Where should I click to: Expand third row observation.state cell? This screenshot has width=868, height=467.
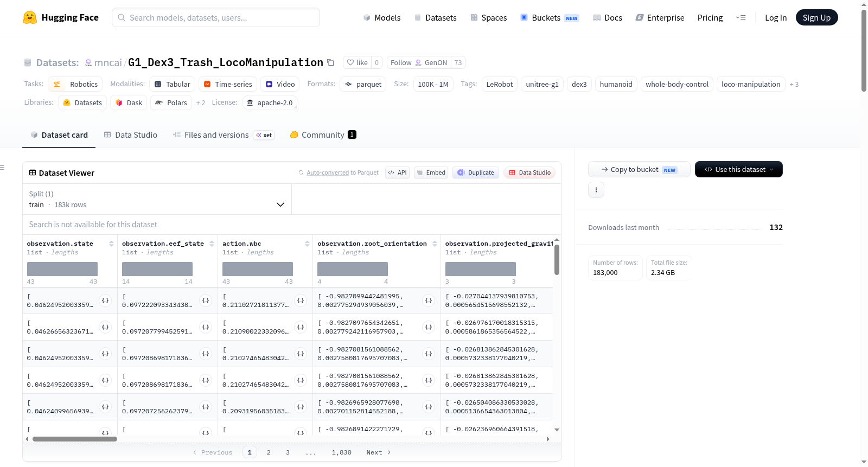click(105, 354)
